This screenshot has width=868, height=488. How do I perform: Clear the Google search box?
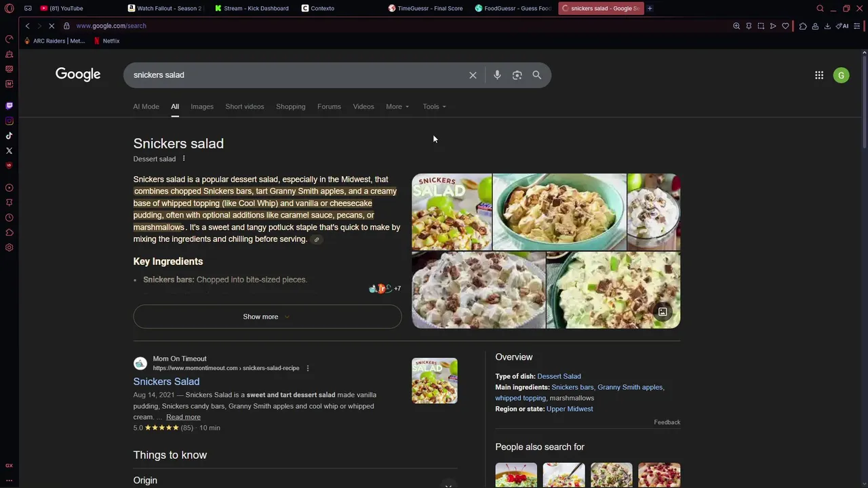tap(473, 75)
